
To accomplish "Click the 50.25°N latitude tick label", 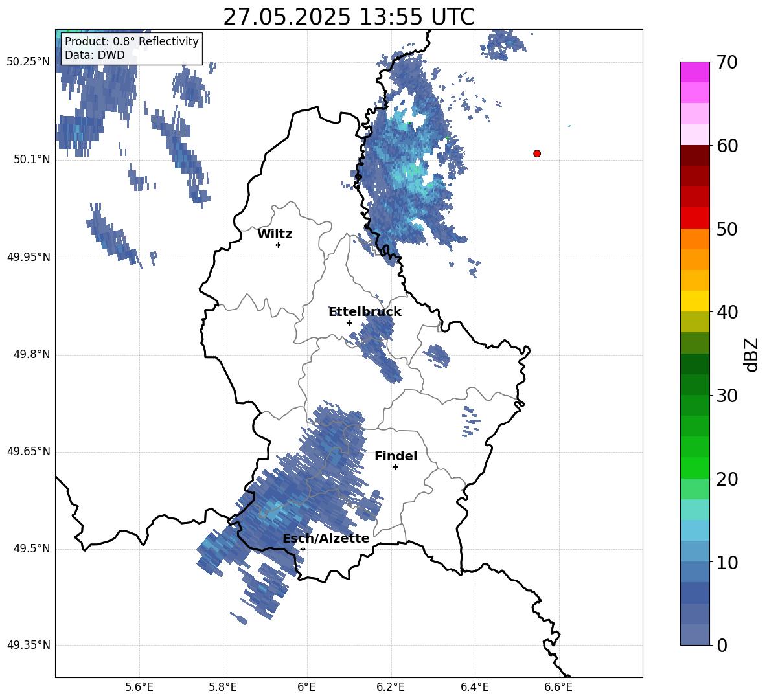I will click(x=29, y=62).
